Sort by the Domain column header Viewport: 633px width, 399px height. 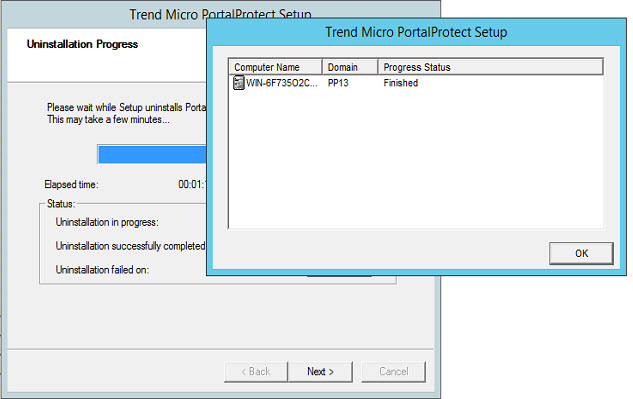click(350, 67)
